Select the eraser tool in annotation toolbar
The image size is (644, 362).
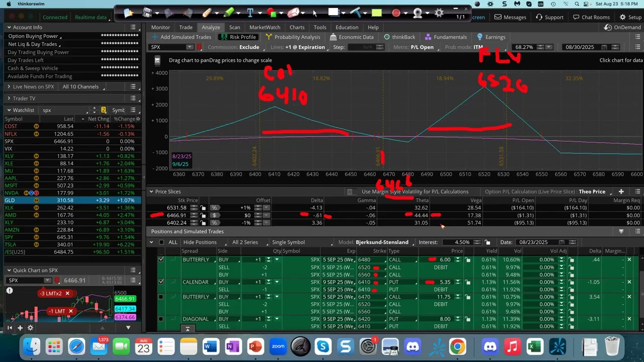coord(293,13)
